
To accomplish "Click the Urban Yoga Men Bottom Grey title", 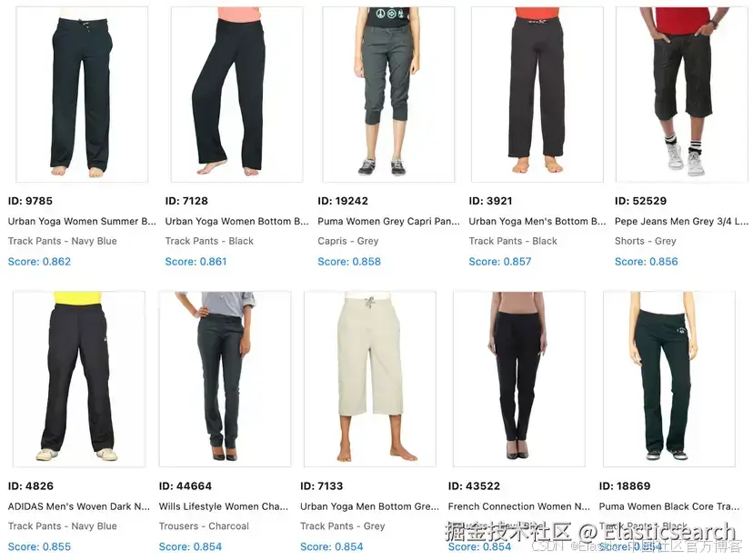I will coord(370,506).
